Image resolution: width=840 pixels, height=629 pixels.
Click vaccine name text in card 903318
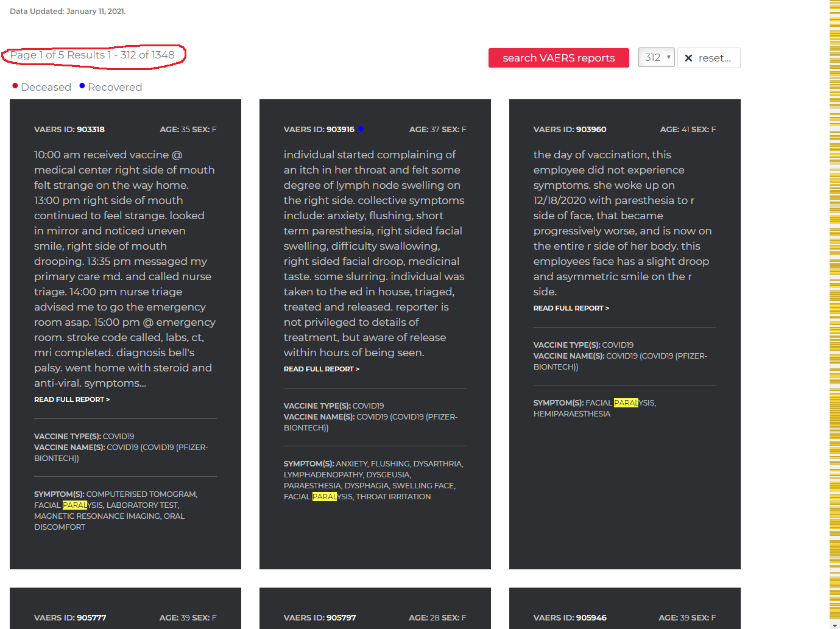pyautogui.click(x=121, y=452)
